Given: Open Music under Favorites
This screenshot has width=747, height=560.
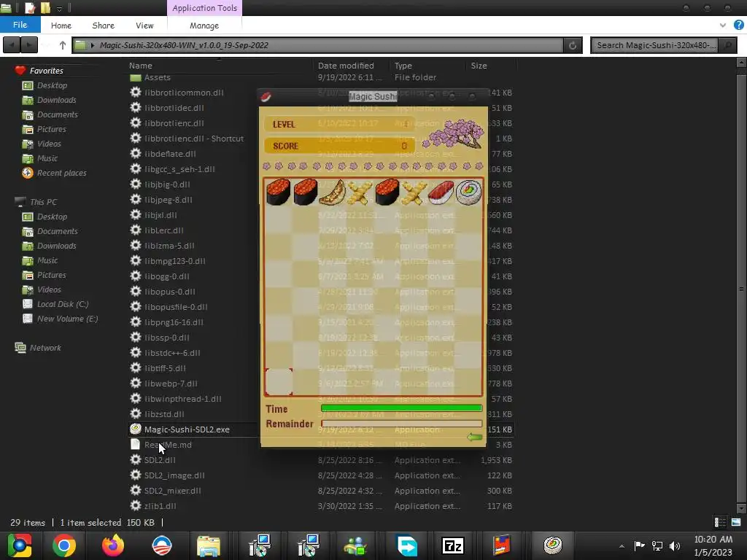Looking at the screenshot, I should coord(47,158).
